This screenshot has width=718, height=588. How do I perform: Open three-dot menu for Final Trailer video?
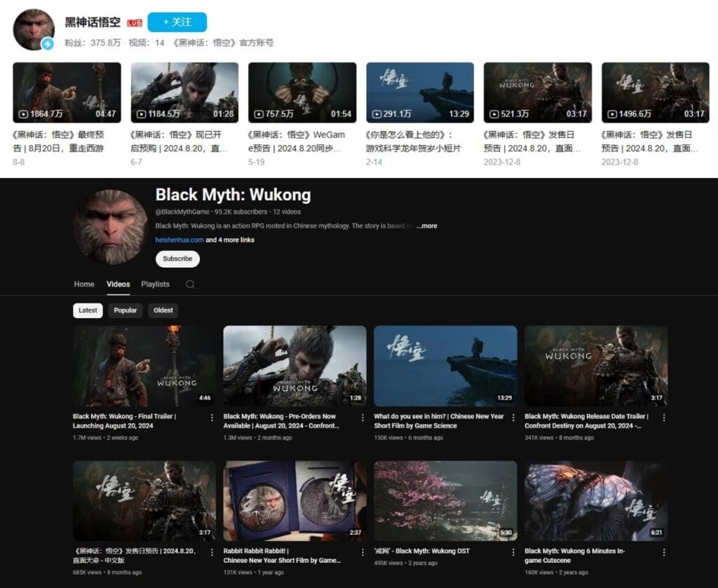212,417
